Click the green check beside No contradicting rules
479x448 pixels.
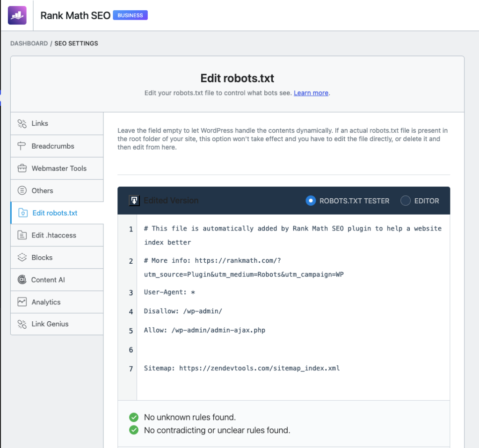(134, 430)
